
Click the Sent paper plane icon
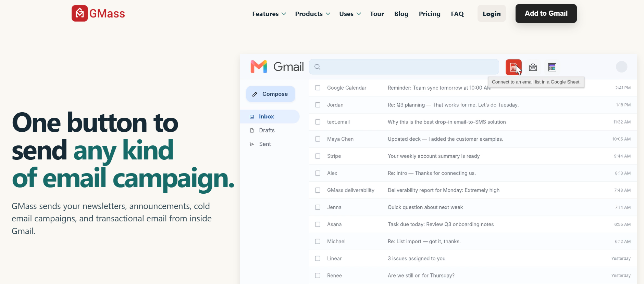click(252, 144)
